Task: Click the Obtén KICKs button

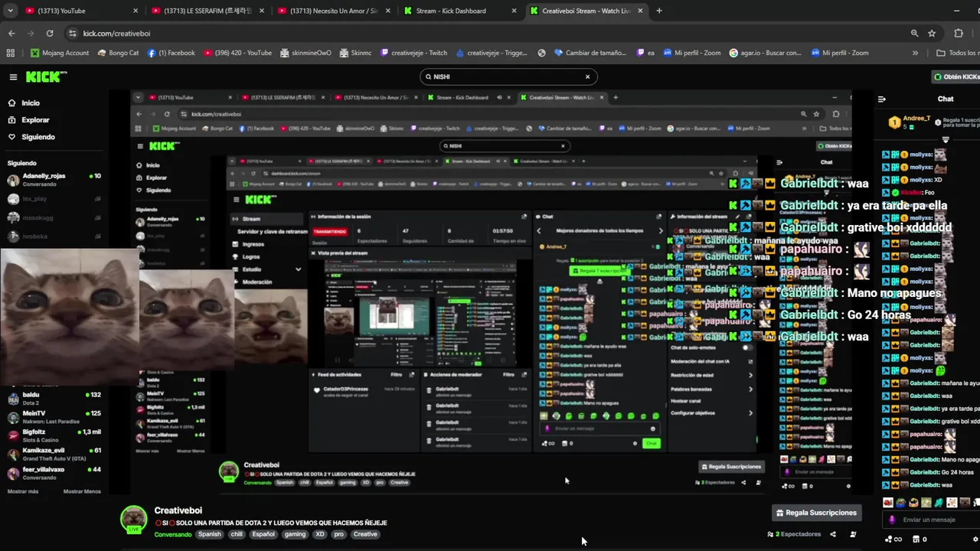Action: (956, 77)
